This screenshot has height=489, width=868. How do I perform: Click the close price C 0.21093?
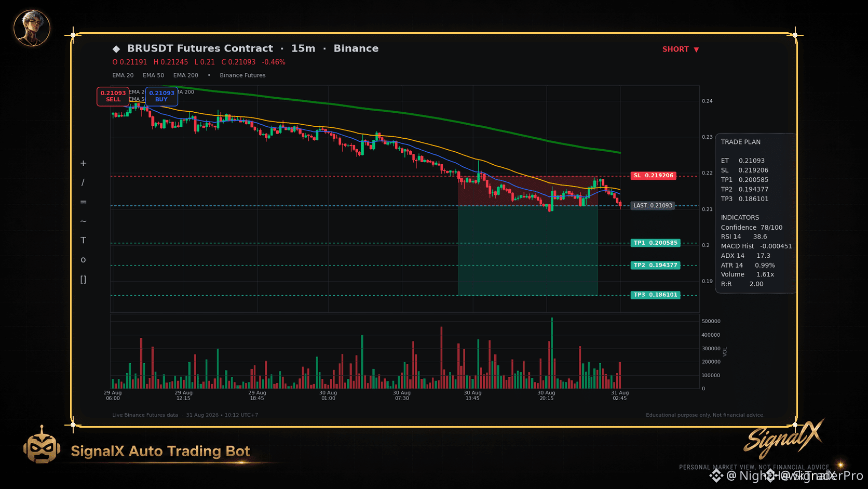pyautogui.click(x=238, y=62)
